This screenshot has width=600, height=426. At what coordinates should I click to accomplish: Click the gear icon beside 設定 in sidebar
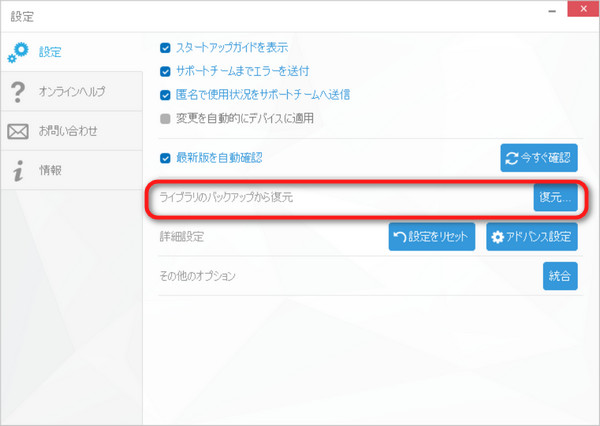[19, 52]
